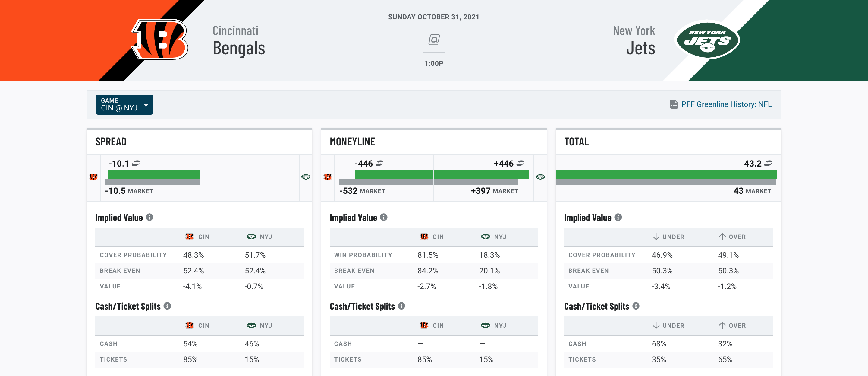Image resolution: width=868 pixels, height=376 pixels.
Task: Click green moneyline bar under +446
Action: (481, 174)
